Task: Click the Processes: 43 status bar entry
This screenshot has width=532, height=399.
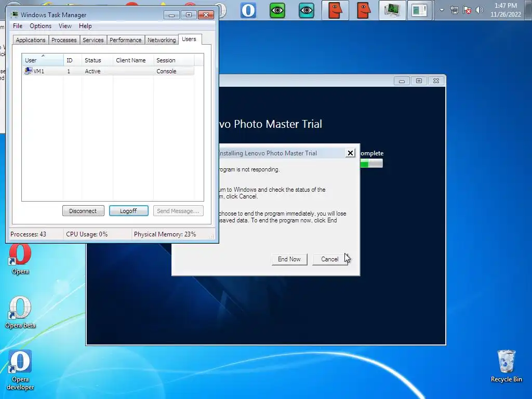Action: click(x=28, y=234)
